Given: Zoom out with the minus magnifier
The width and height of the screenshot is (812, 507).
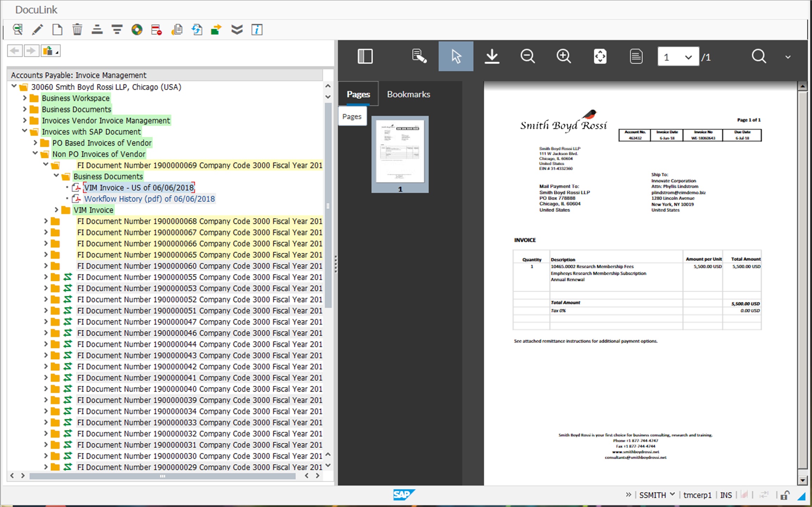Looking at the screenshot, I should (528, 56).
